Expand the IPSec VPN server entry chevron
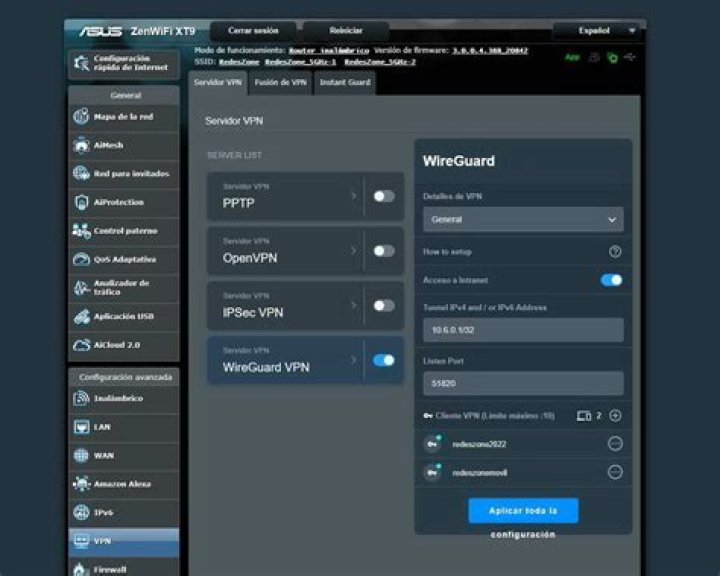The image size is (720, 576). click(x=354, y=305)
